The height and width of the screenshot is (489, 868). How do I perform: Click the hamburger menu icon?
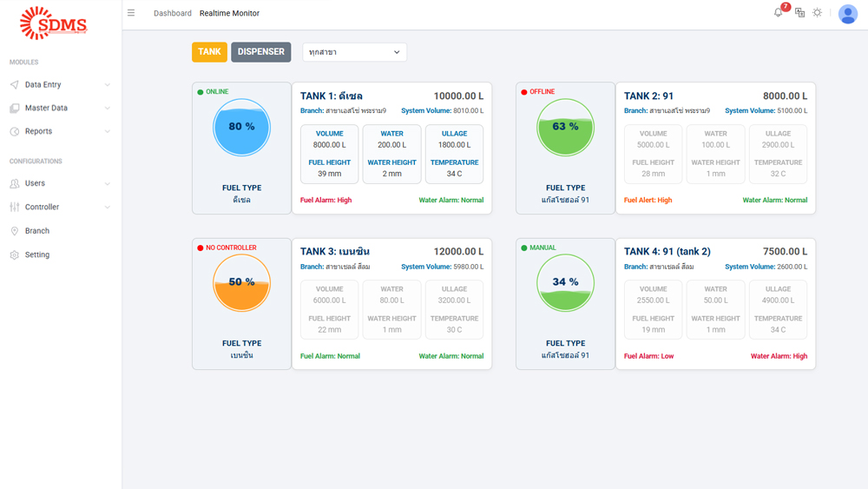131,13
